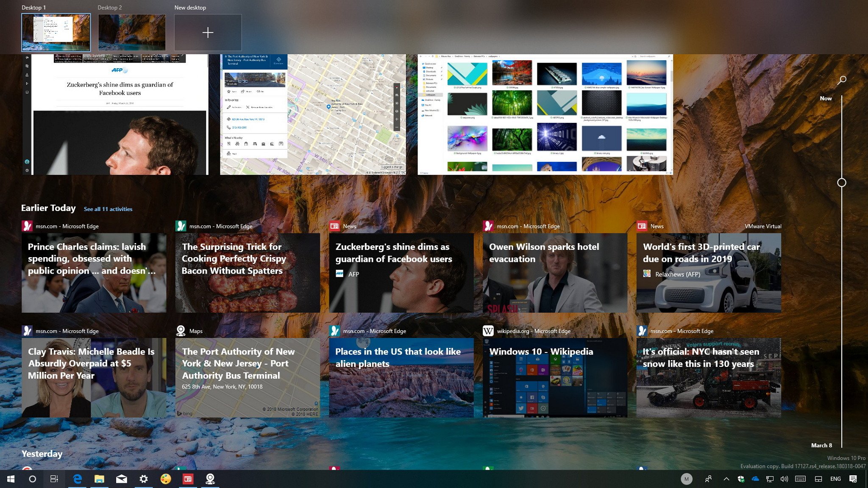Select Desktop 2 virtual desktop thumbnail
This screenshot has width=868, height=488.
click(x=131, y=32)
